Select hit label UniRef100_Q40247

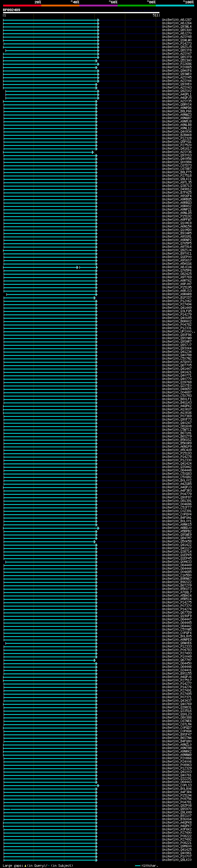[176, 422]
